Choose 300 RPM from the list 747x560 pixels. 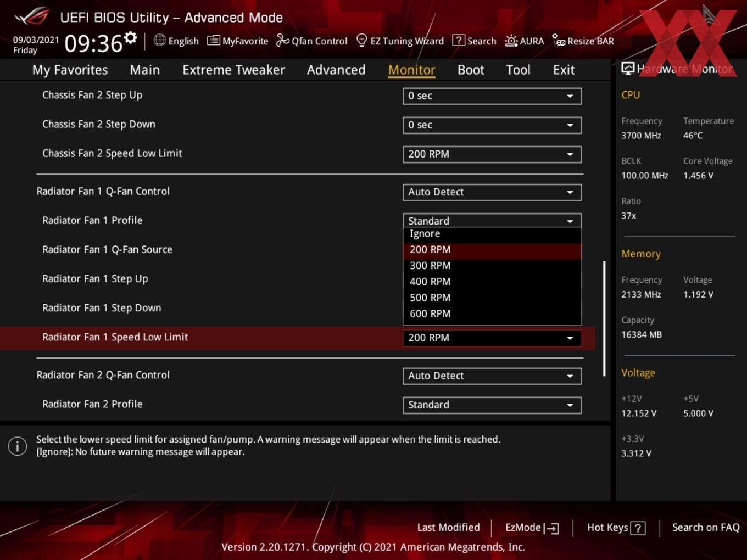492,266
